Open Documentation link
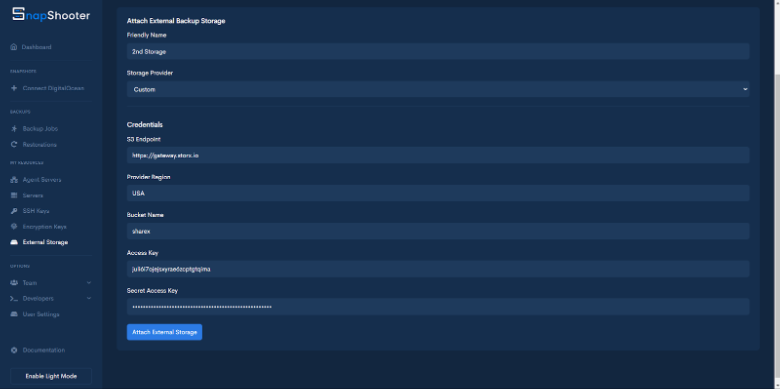 tap(44, 350)
